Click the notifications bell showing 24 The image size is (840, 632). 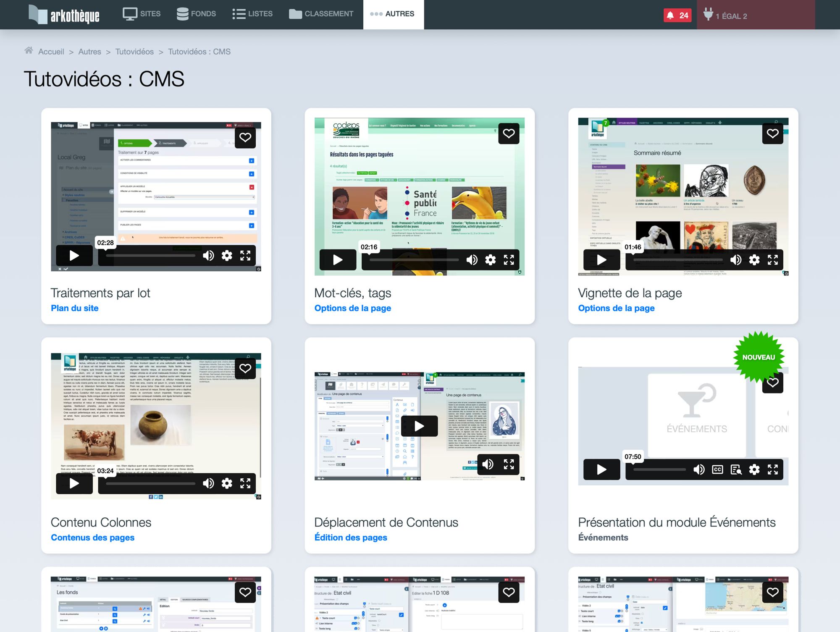pos(677,16)
